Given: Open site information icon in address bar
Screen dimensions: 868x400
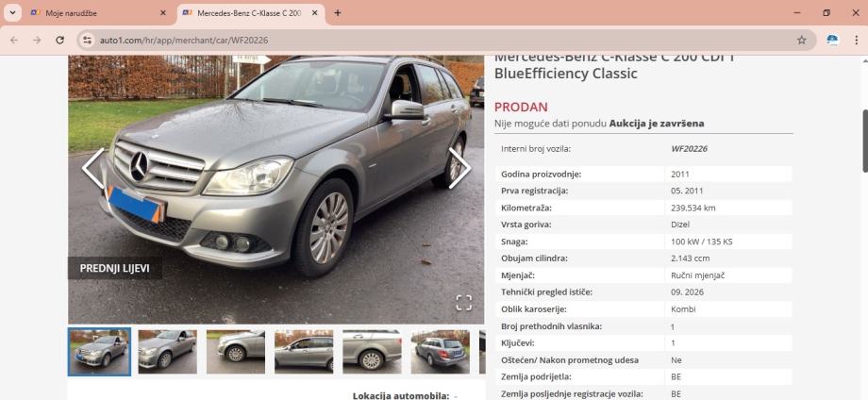Looking at the screenshot, I should coord(87,40).
